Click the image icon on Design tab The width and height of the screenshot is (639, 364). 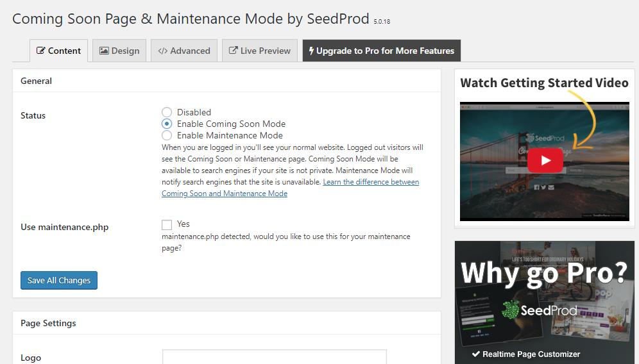(x=104, y=51)
